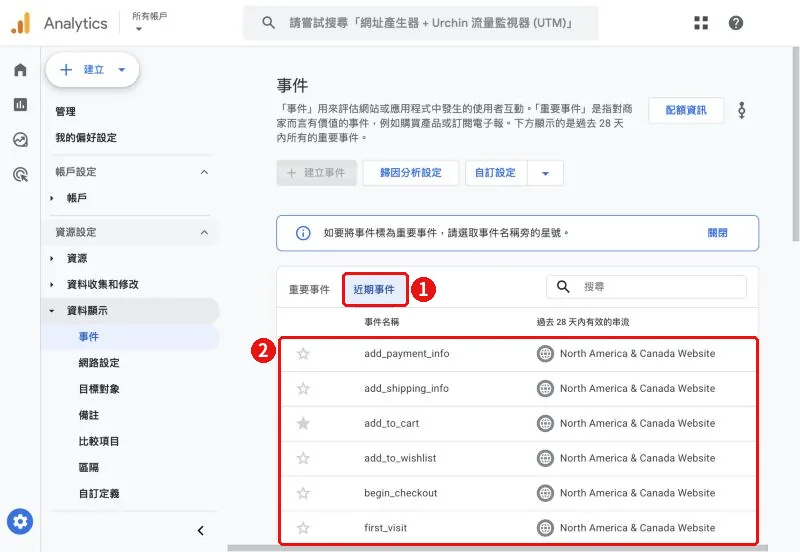
Task: Click the 建立 create button
Action: tap(92, 70)
